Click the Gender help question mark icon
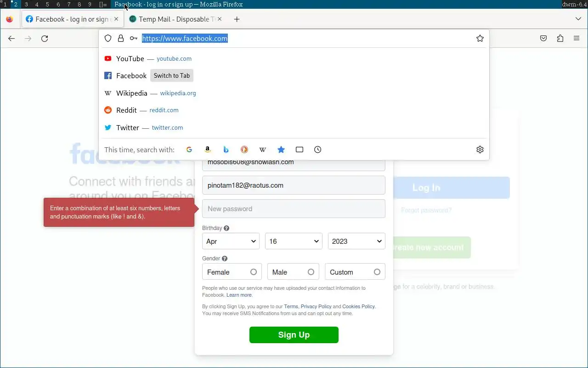The width and height of the screenshot is (588, 368). pyautogui.click(x=225, y=259)
